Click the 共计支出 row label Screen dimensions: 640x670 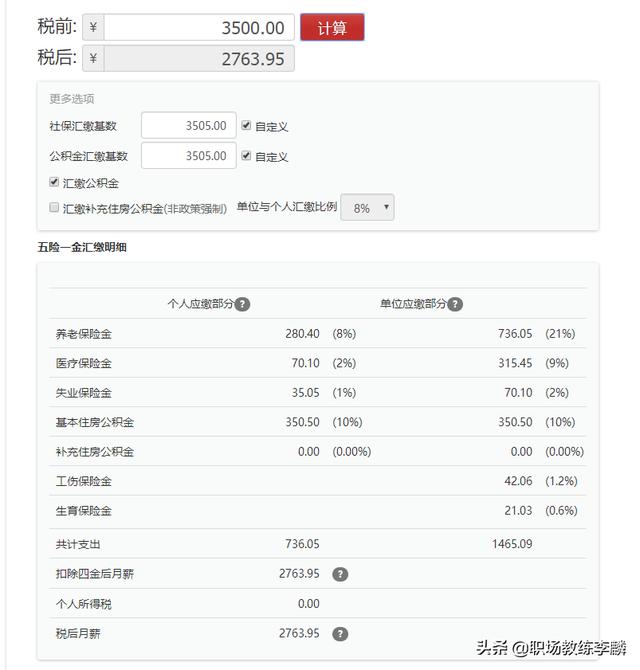click(78, 544)
